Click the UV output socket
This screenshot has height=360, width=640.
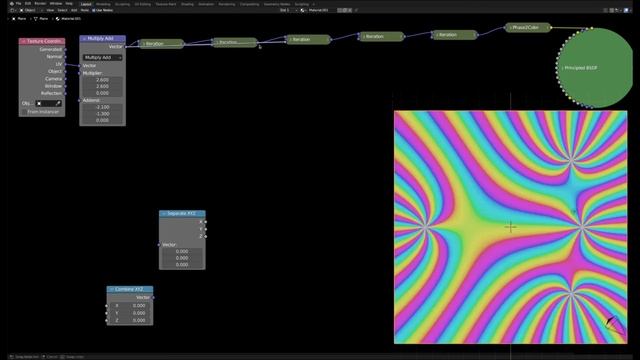point(65,64)
